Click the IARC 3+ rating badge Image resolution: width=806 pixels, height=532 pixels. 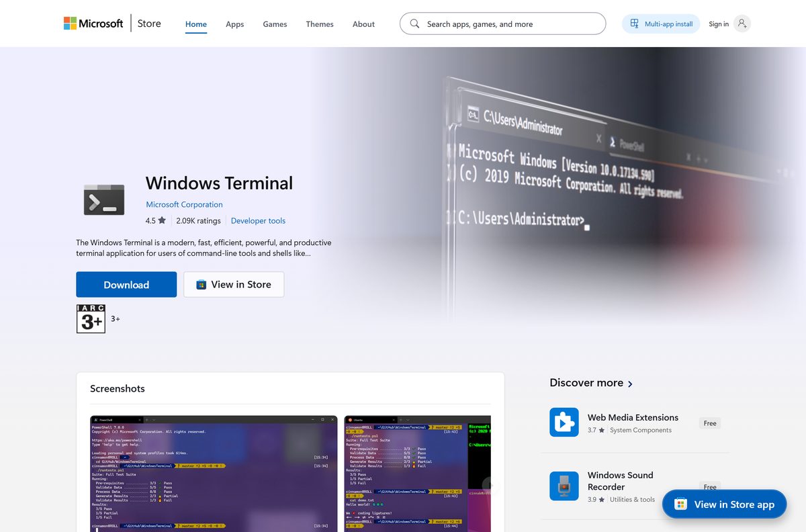[91, 319]
